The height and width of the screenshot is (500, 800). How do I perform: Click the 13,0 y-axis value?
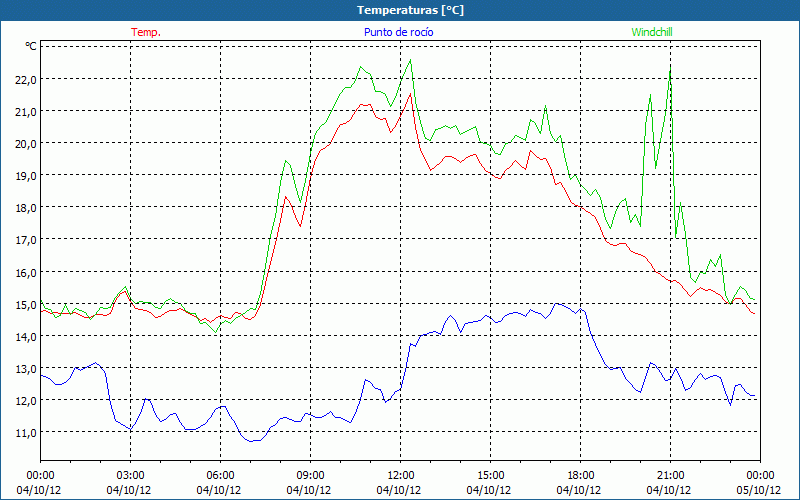point(27,368)
